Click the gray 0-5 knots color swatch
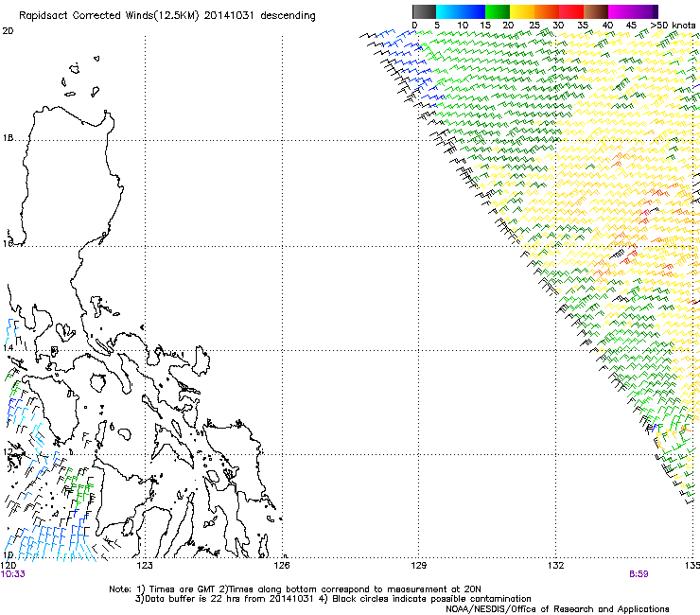700x615 pixels. click(424, 11)
